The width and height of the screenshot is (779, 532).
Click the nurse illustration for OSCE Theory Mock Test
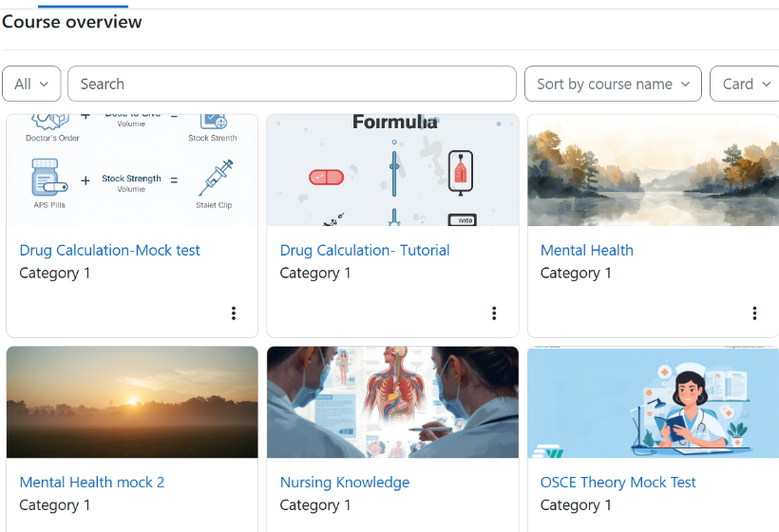pos(653,402)
